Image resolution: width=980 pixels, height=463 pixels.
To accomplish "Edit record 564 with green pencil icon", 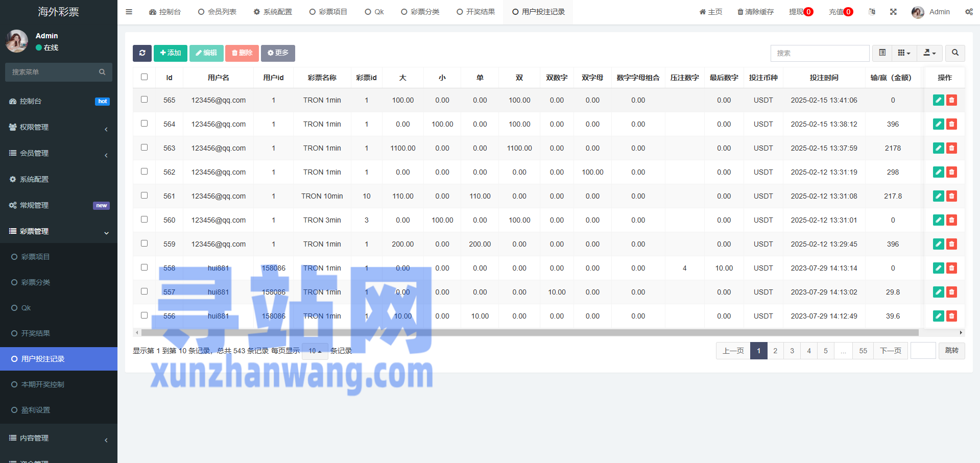I will pyautogui.click(x=938, y=124).
